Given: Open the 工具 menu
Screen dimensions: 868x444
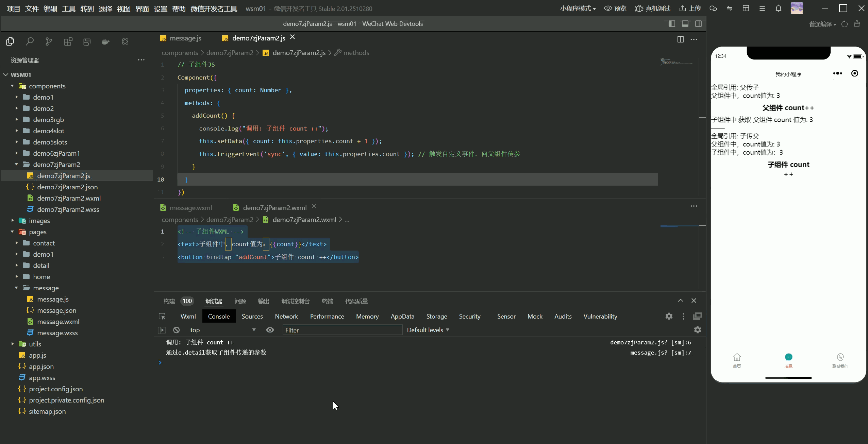Looking at the screenshot, I should tap(69, 9).
